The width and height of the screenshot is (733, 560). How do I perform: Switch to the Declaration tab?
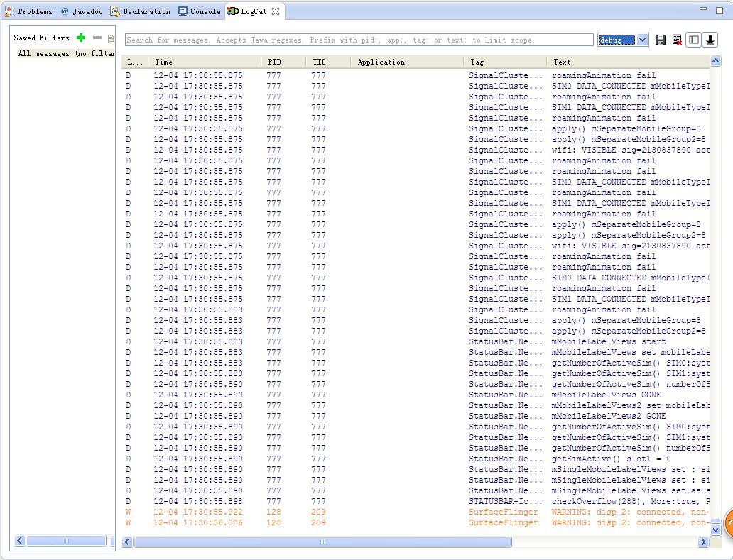140,11
